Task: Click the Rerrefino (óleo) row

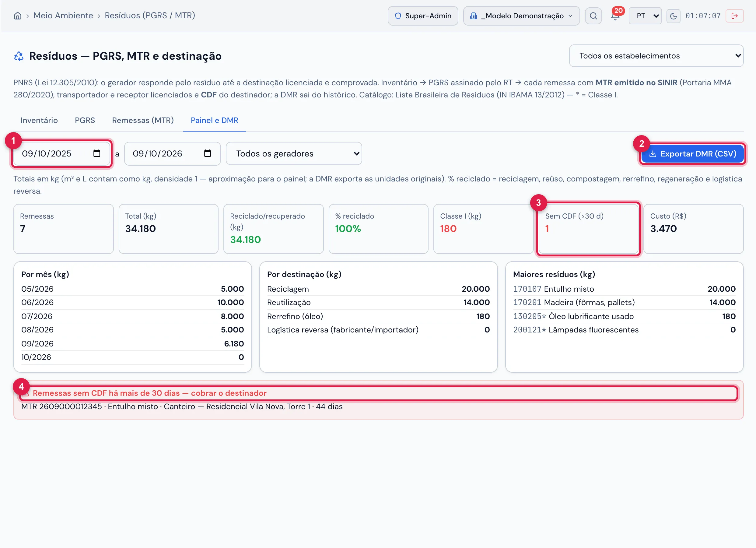Action: [x=378, y=317]
